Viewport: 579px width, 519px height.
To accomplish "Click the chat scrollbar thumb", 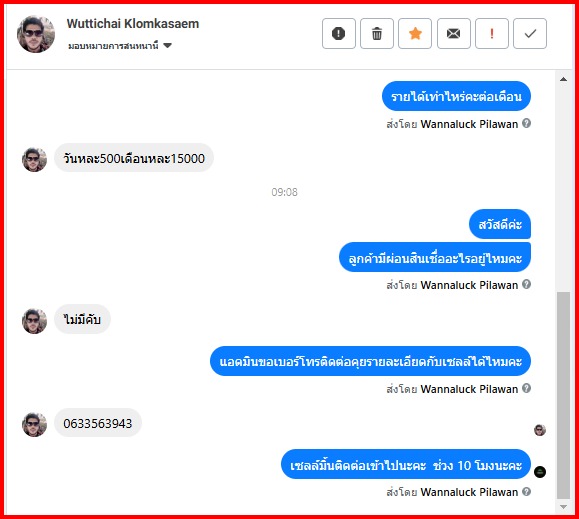I will click(x=563, y=395).
